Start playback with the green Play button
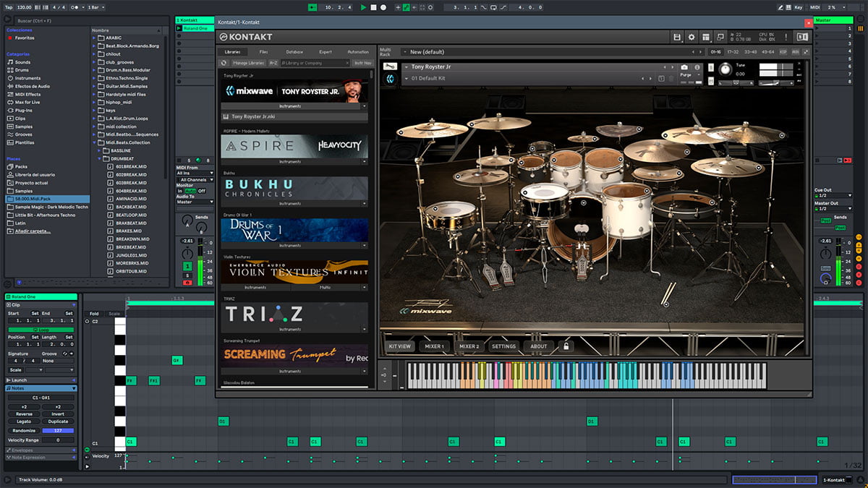 [x=363, y=7]
